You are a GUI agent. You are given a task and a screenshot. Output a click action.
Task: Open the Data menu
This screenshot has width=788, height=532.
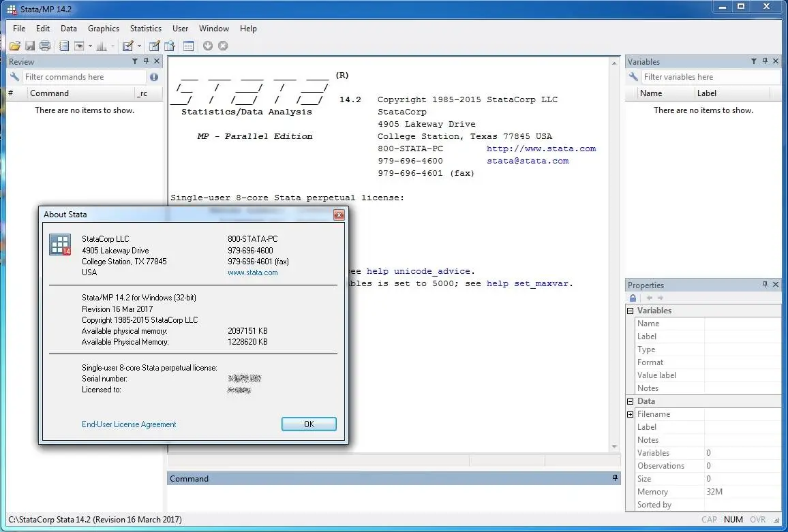pos(69,29)
